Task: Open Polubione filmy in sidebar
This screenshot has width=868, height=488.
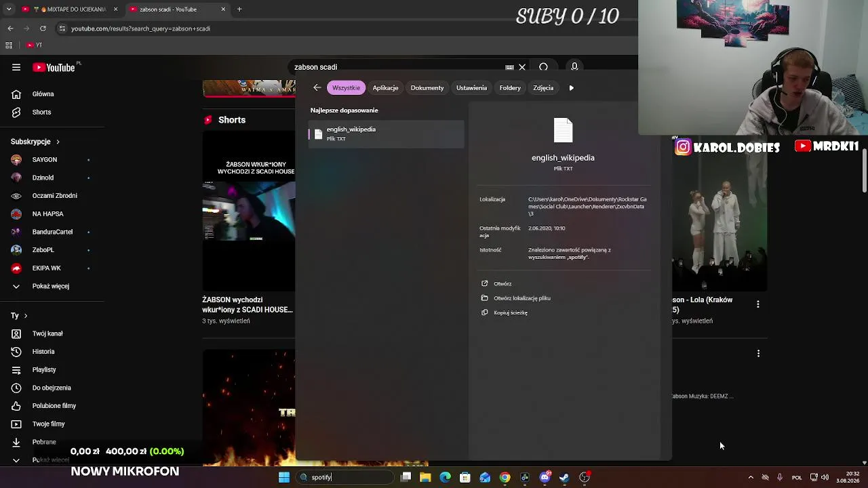Action: pos(54,406)
